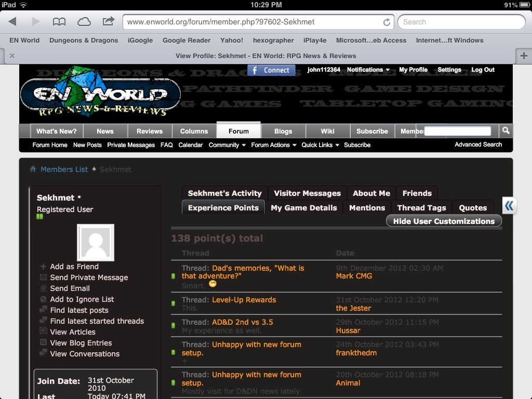Click the View Articles icon
This screenshot has width=532, height=399.
pos(43,331)
